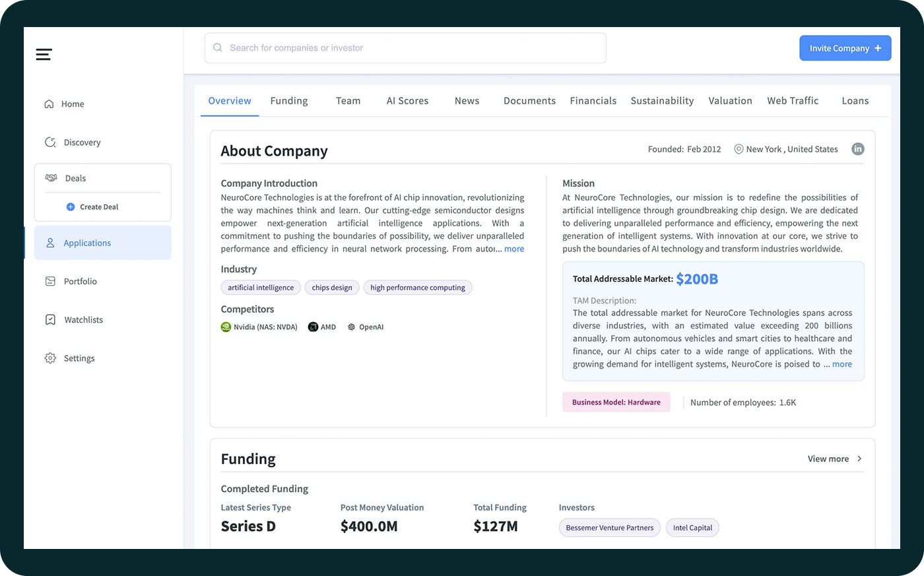Open the Sustainability tab
The width and height of the screenshot is (924, 576).
[x=662, y=100]
